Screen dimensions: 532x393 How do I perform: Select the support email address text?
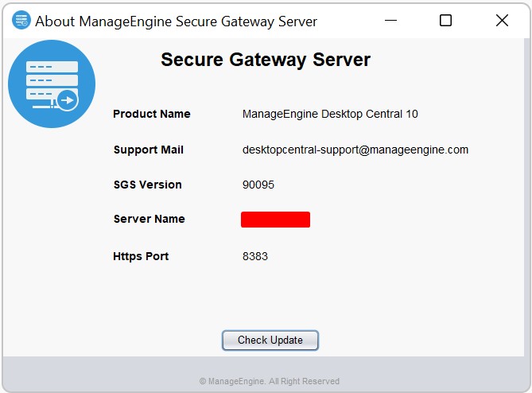click(x=355, y=150)
